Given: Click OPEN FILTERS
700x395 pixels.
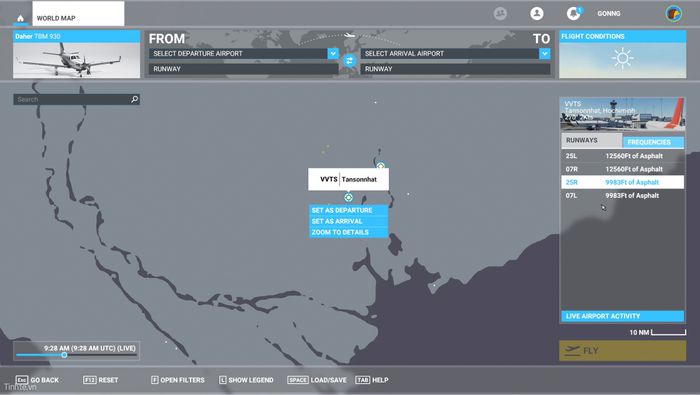Looking at the screenshot, I should pyautogui.click(x=178, y=380).
